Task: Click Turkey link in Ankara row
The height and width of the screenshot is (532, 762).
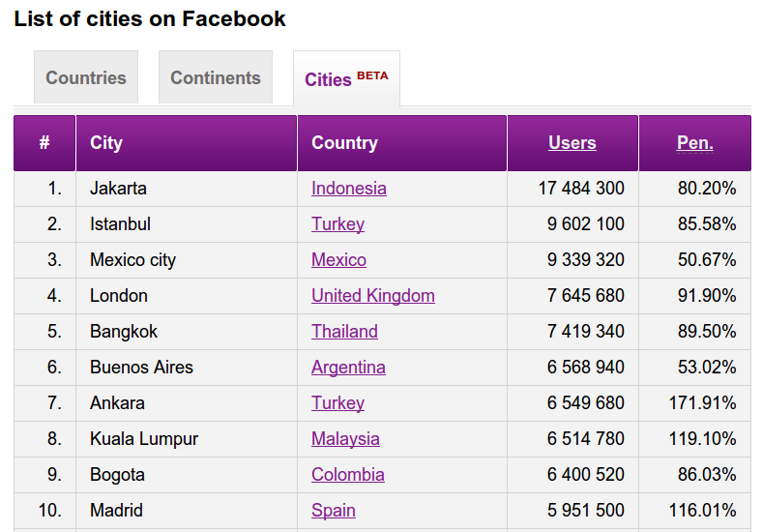Action: click(337, 403)
